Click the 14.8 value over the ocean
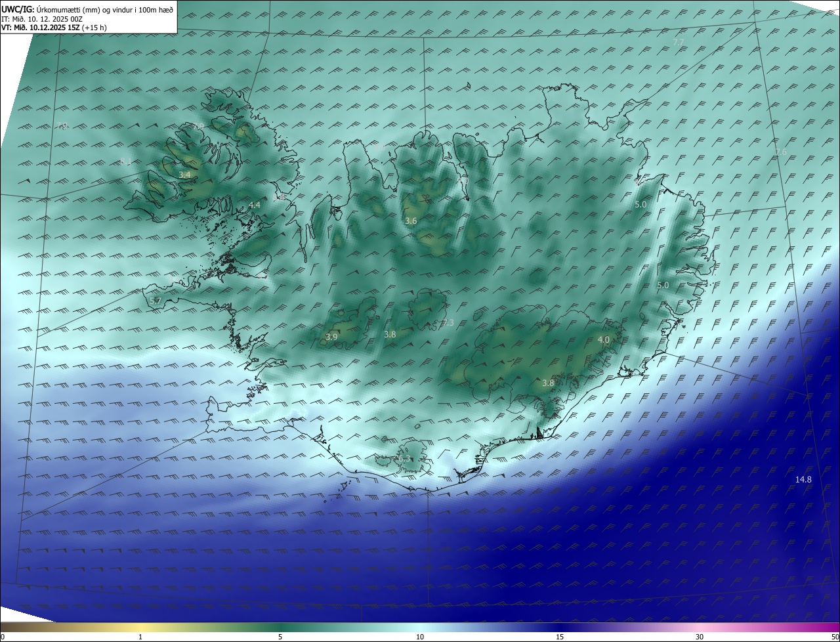The width and height of the screenshot is (840, 642). tap(803, 480)
